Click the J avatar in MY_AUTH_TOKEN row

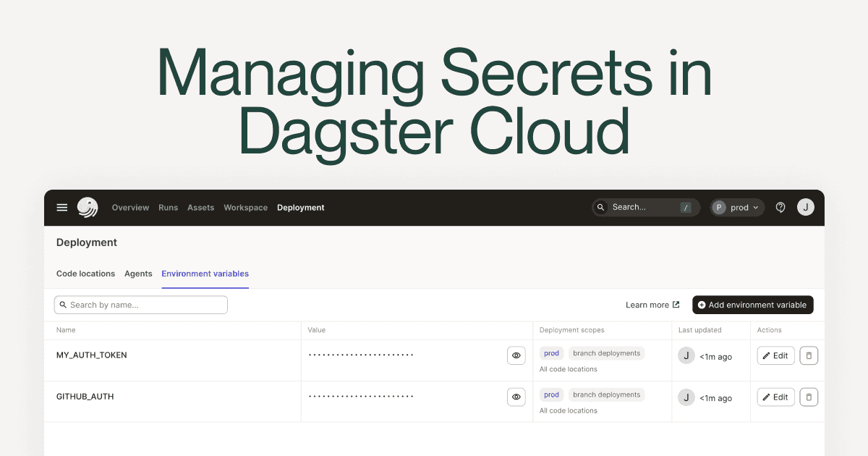[686, 355]
